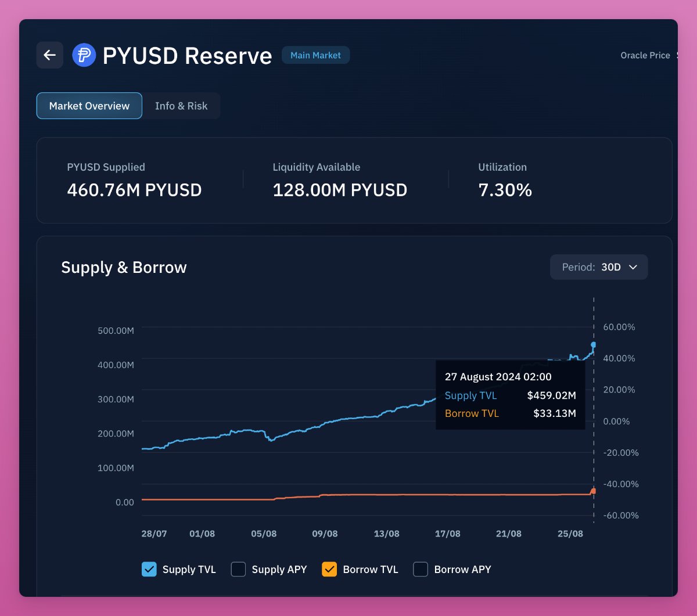
Task: Click the Supply & Borrow chart heading
Action: (124, 267)
